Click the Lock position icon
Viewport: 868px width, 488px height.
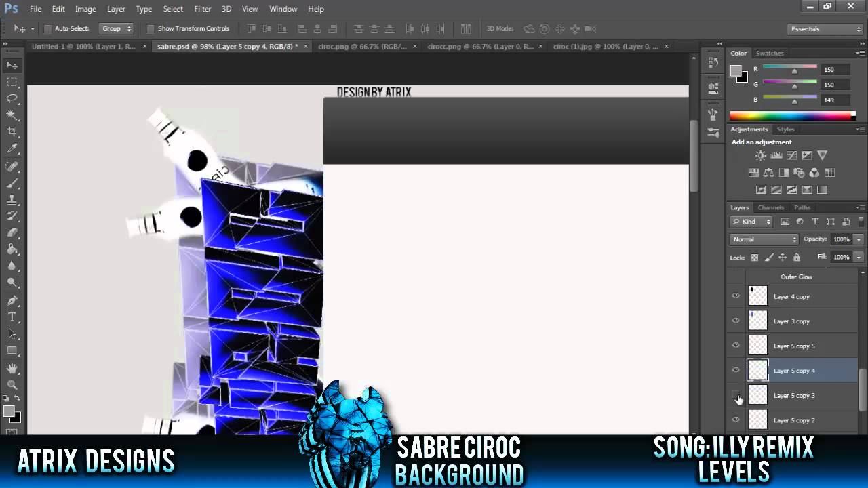pos(783,258)
